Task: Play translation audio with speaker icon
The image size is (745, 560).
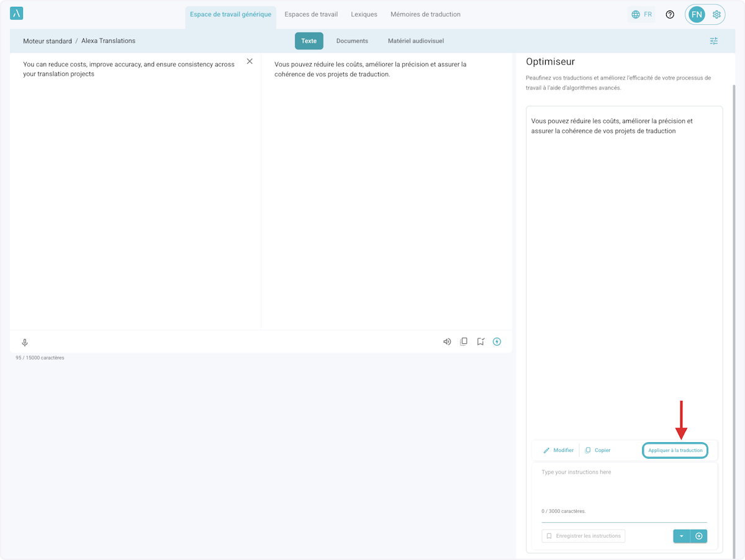Action: tap(447, 341)
